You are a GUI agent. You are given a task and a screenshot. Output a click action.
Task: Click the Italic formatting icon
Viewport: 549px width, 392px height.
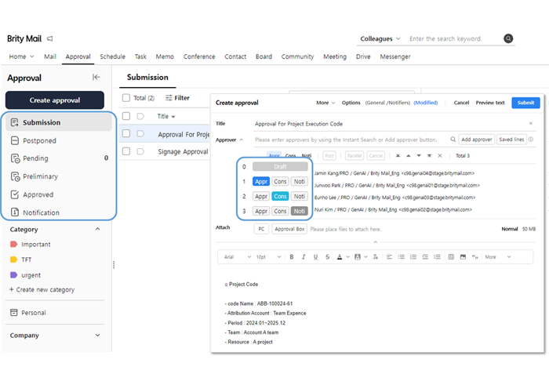303,256
